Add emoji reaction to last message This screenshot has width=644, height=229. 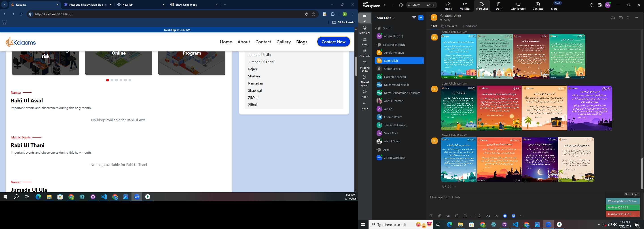[449, 186]
